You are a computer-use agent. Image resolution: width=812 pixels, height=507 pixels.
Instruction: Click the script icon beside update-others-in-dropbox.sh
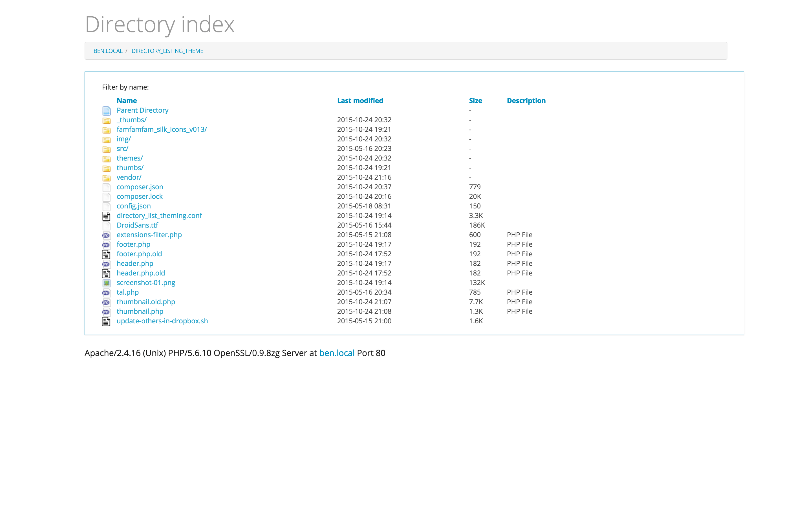pyautogui.click(x=106, y=321)
